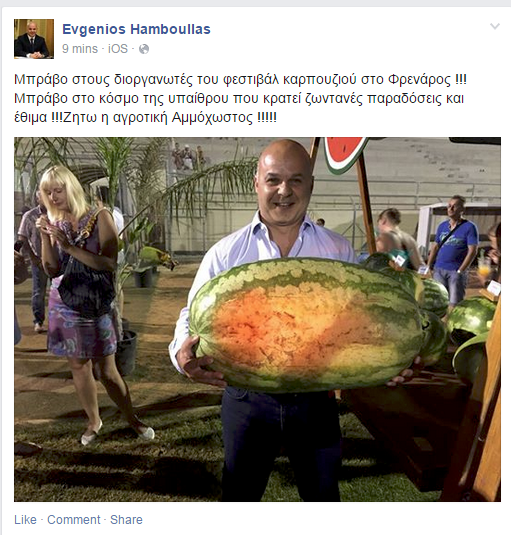The height and width of the screenshot is (535, 511).
Task: Click the globe public privacy icon
Action: 144,49
